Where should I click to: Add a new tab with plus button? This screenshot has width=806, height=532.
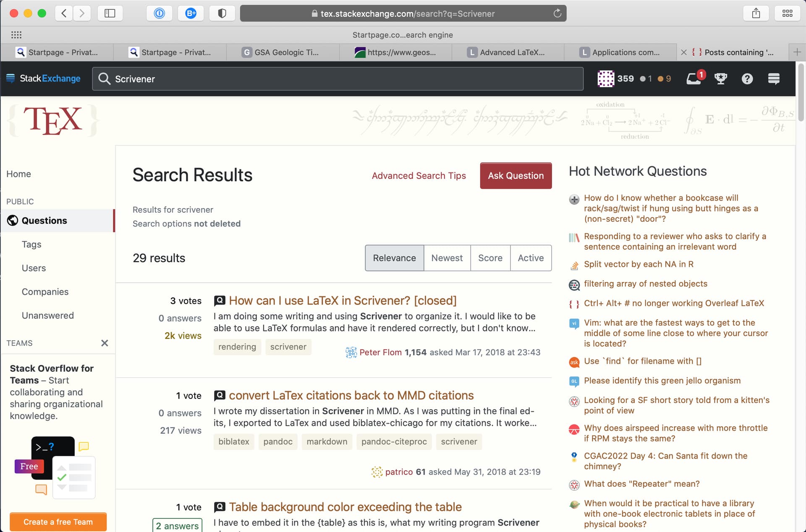point(797,52)
